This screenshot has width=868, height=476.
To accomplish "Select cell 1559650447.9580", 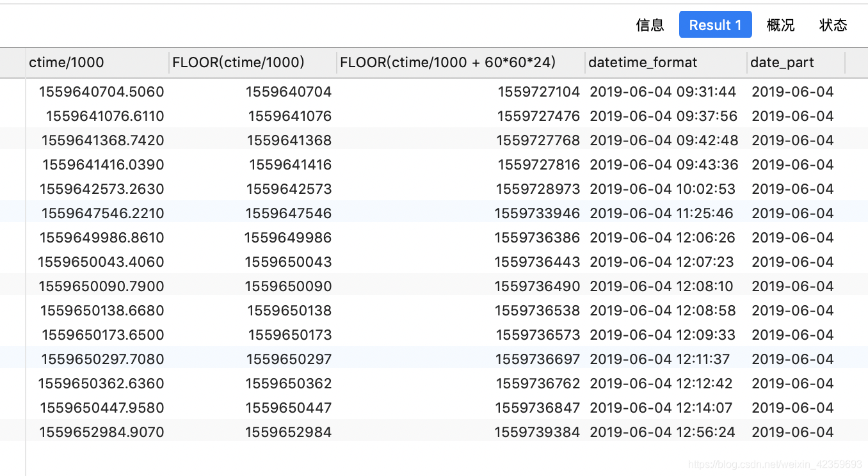I will pos(102,408).
